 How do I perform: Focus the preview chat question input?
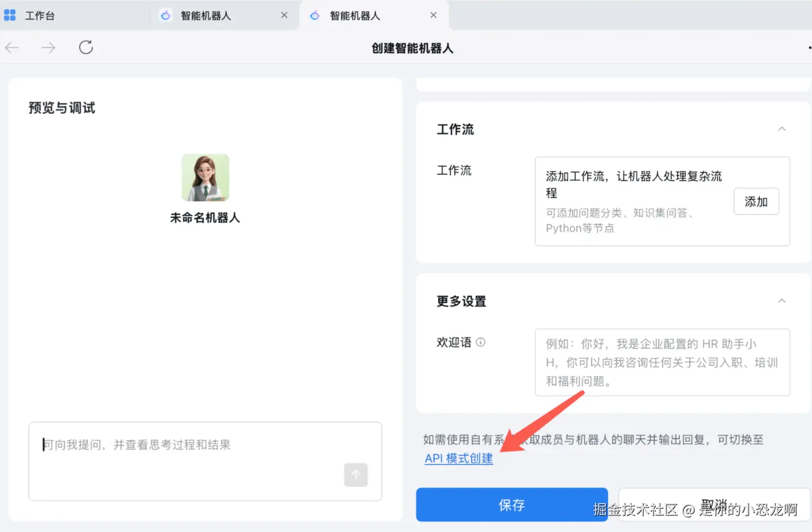[205, 461]
